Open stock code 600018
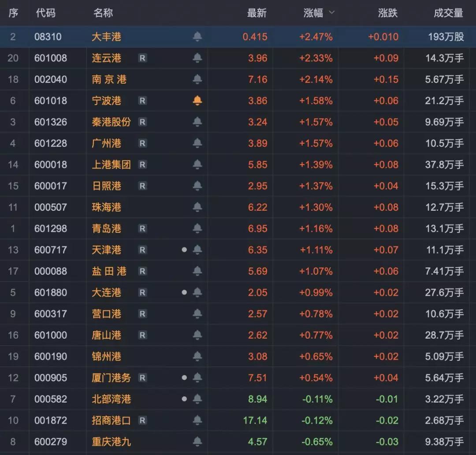Screen dimensions: 476x455 point(51,165)
